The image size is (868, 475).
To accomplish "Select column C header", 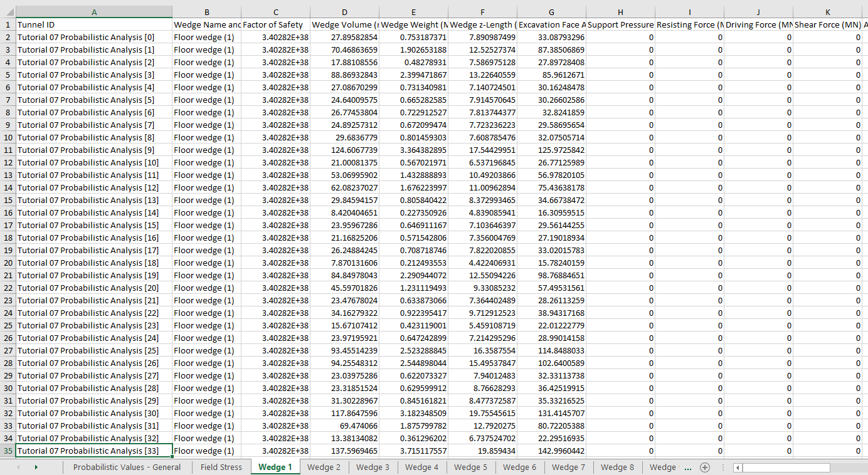I will point(276,12).
